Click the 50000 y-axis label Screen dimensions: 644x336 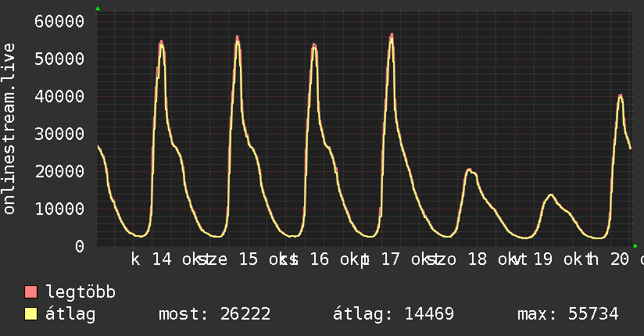(59, 59)
